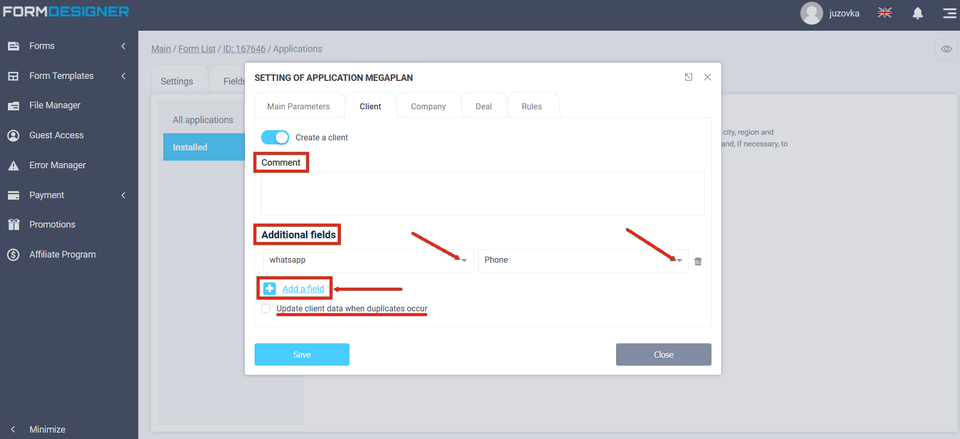The width and height of the screenshot is (960, 439).
Task: Toggle the Create a client switch
Action: tap(275, 137)
